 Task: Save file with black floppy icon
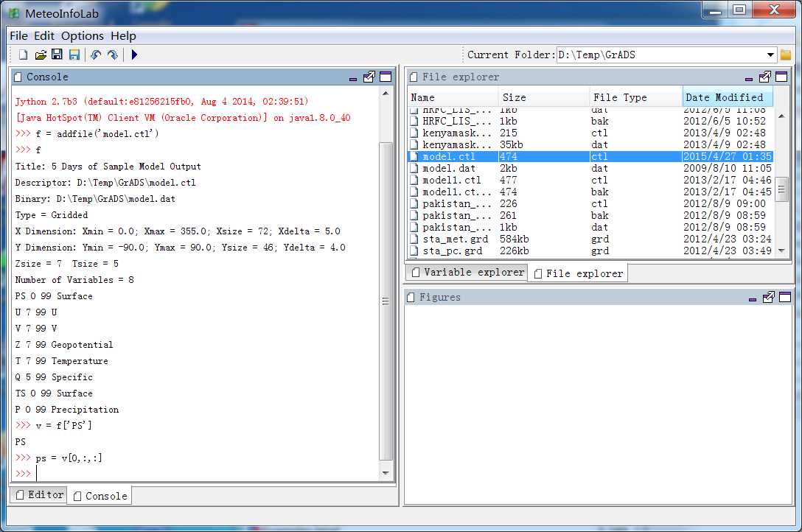click(x=57, y=55)
